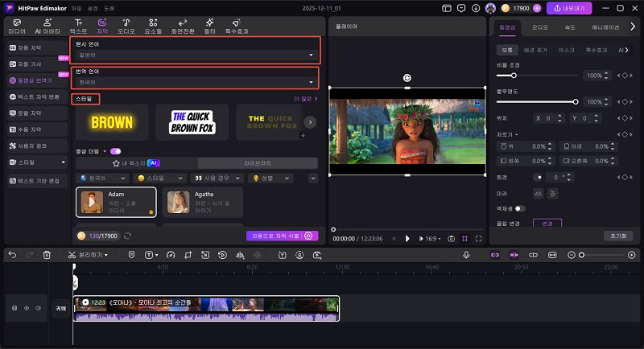Toggle track visibility eye icon

[x=27, y=308]
